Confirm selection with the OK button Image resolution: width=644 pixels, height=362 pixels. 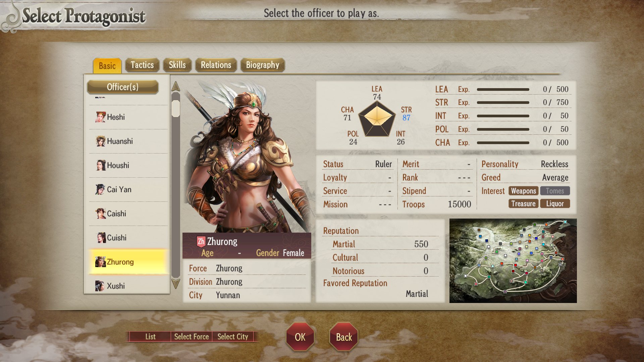(300, 337)
